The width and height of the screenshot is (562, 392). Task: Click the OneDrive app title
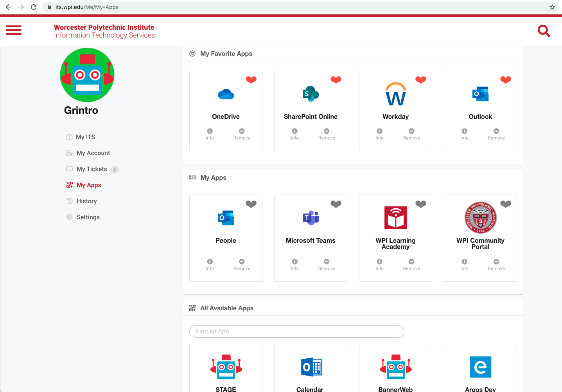[226, 116]
